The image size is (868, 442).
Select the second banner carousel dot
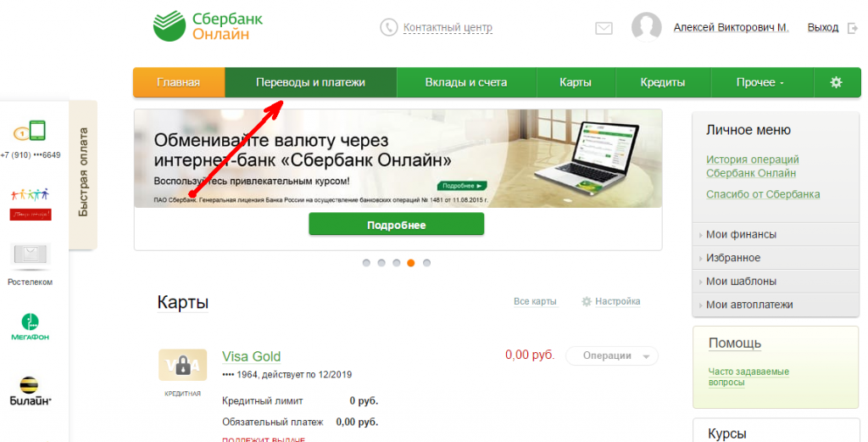tap(381, 263)
